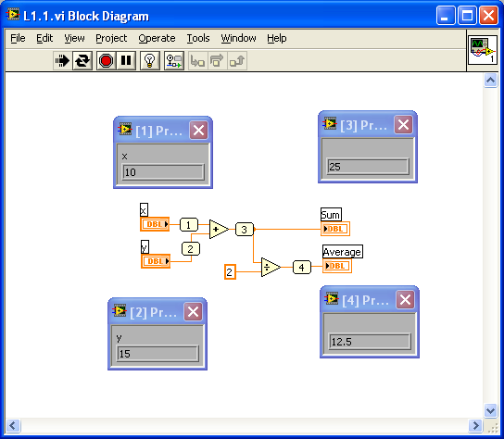The width and height of the screenshot is (504, 439).
Task: Click the Average label
Action: [343, 252]
